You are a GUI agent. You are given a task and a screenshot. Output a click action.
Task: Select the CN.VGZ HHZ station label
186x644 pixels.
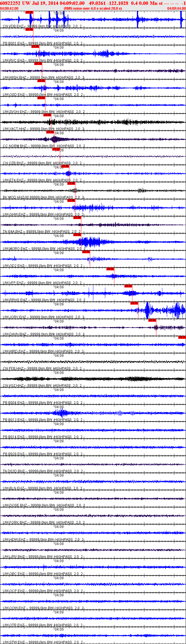[13, 386]
